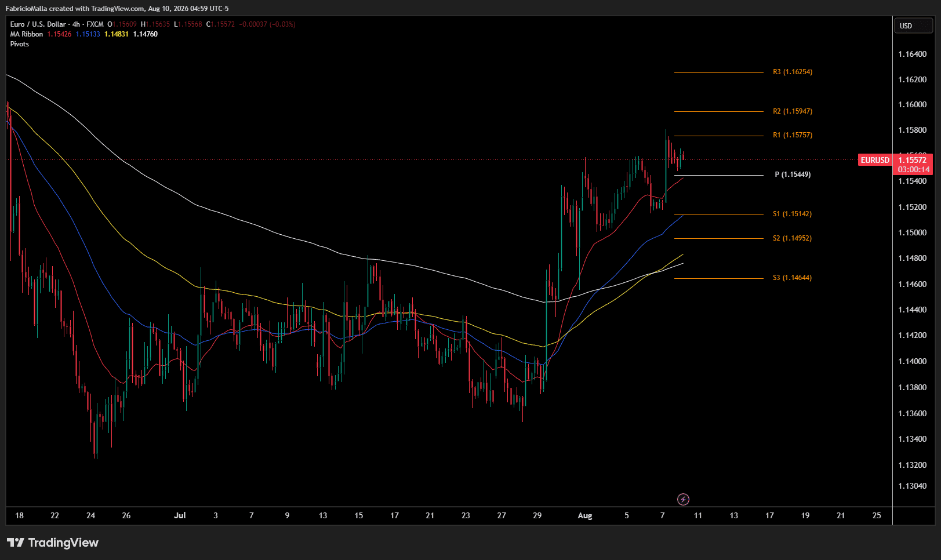Click the lightning bolt event icon
This screenshot has height=560, width=941.
(x=683, y=499)
